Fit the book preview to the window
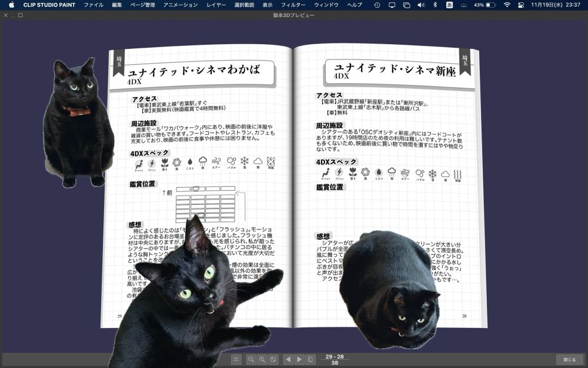Viewport: 588px width, 368px height. click(273, 359)
